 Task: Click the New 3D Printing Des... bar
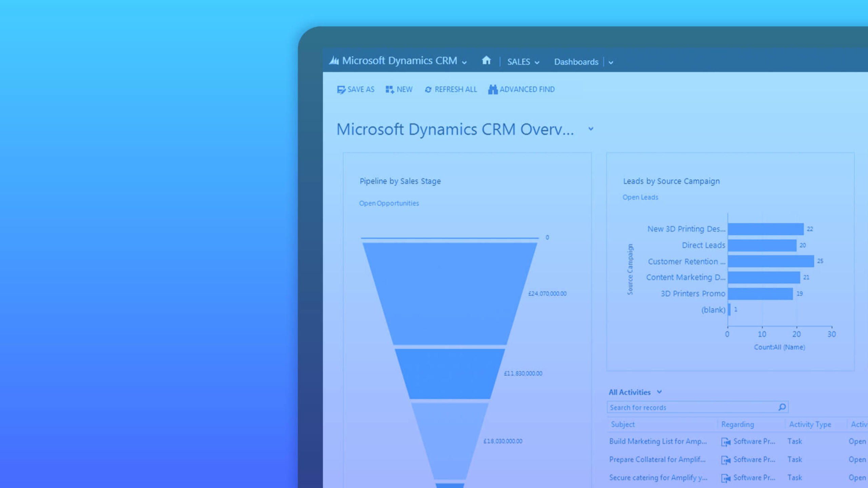tap(766, 229)
